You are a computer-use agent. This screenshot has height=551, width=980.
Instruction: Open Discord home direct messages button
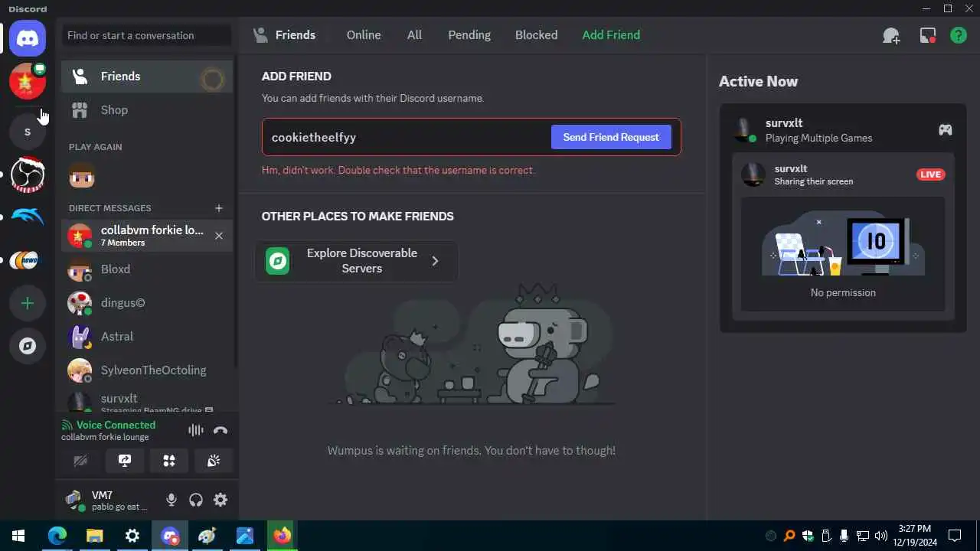28,37
